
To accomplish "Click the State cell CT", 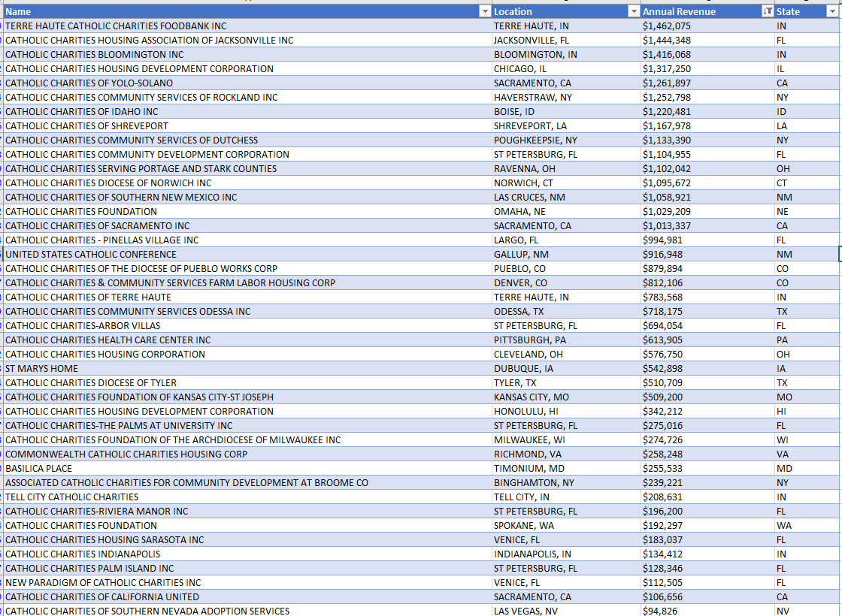I will 807,183.
